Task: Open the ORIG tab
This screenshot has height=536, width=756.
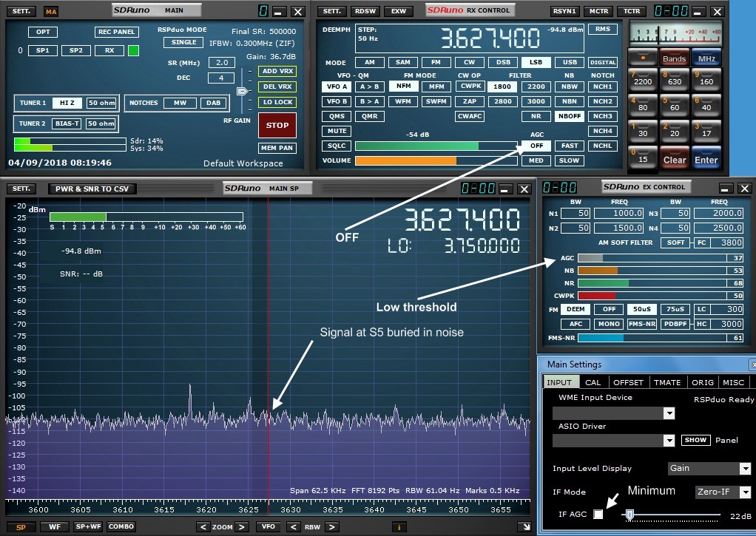Action: click(703, 382)
